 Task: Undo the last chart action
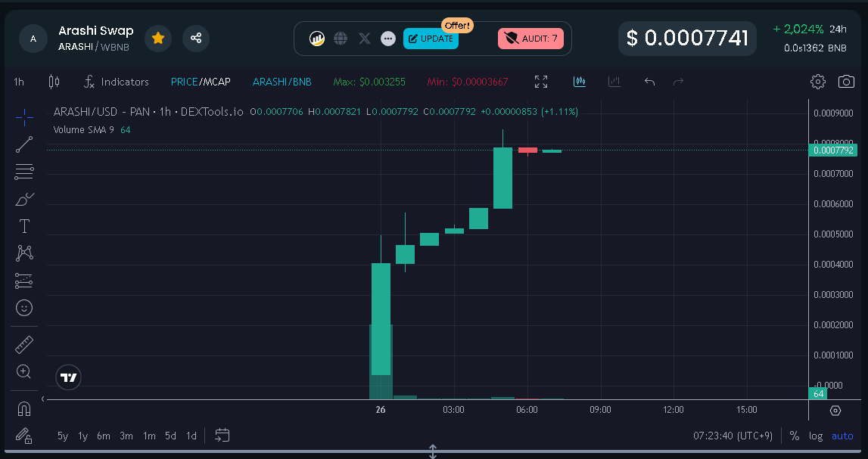[649, 82]
